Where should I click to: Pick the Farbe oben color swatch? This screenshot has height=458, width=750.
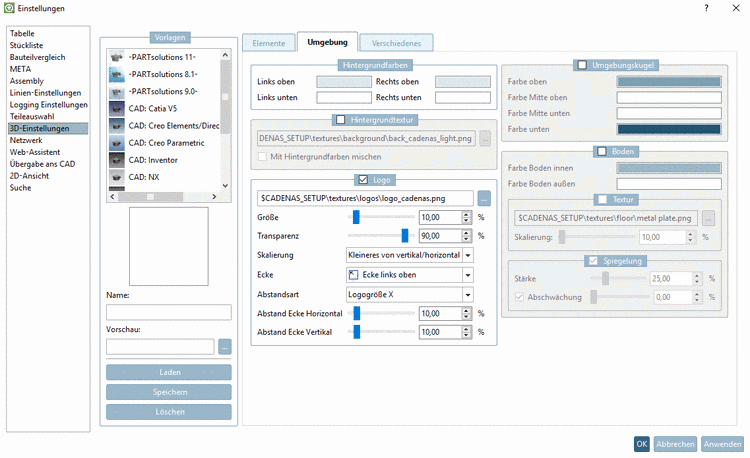coord(669,82)
